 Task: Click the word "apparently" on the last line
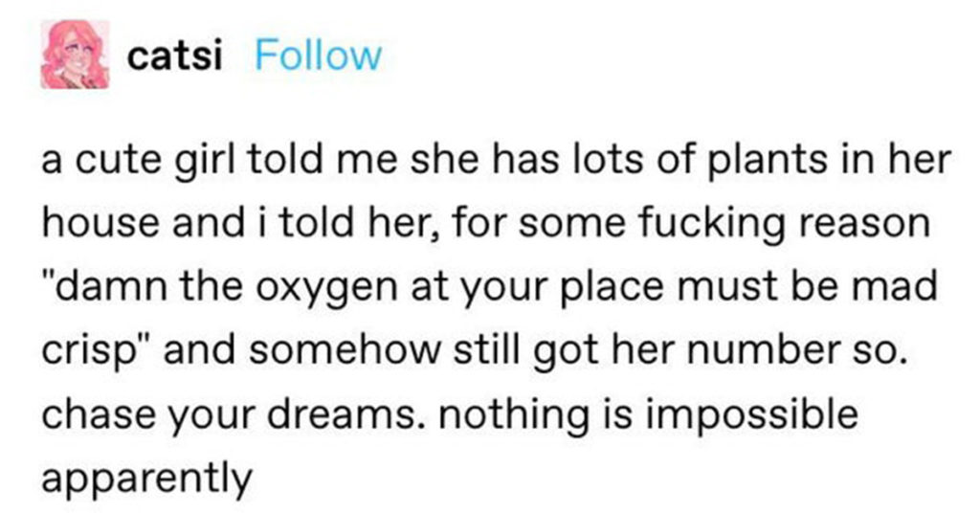(146, 480)
